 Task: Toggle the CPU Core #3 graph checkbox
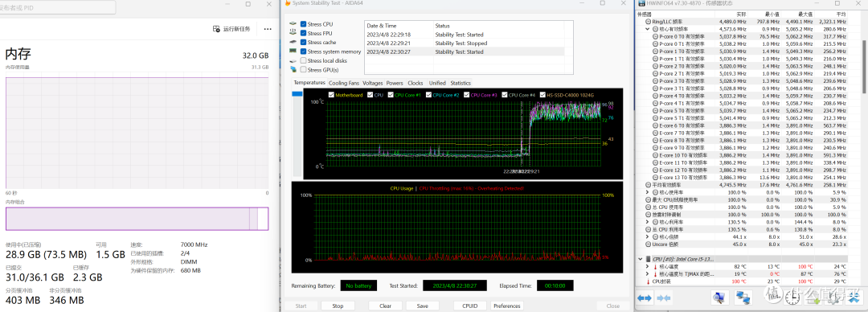tap(467, 95)
